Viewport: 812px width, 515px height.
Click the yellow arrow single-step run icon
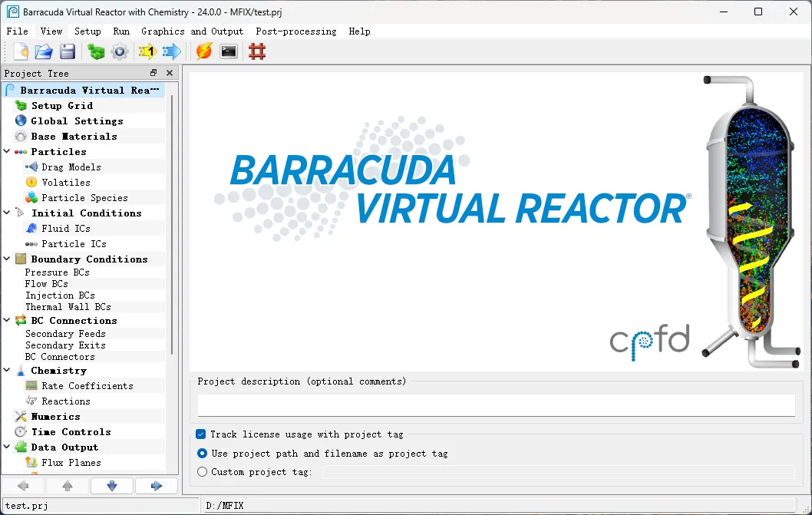coord(147,51)
